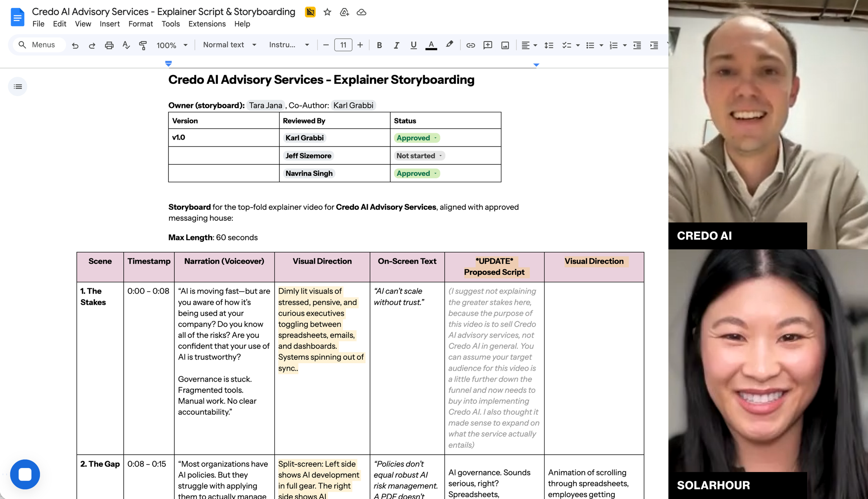The image size is (868, 499).
Task: Click the blue stop recording button
Action: [x=25, y=474]
